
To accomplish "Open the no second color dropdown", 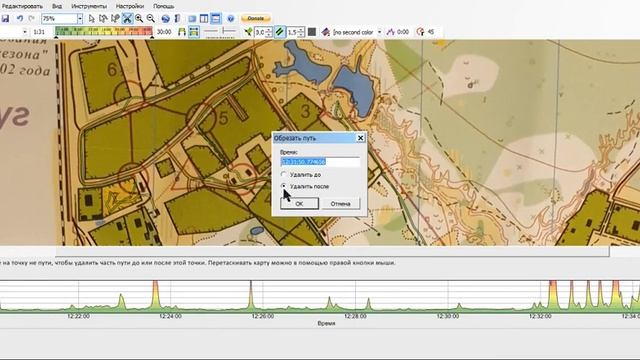I will (380, 32).
